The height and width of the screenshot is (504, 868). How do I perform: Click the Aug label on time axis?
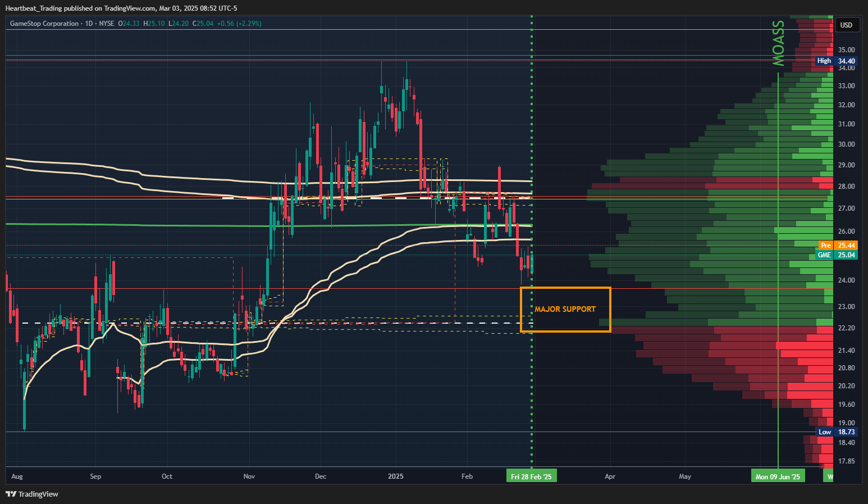[17, 476]
